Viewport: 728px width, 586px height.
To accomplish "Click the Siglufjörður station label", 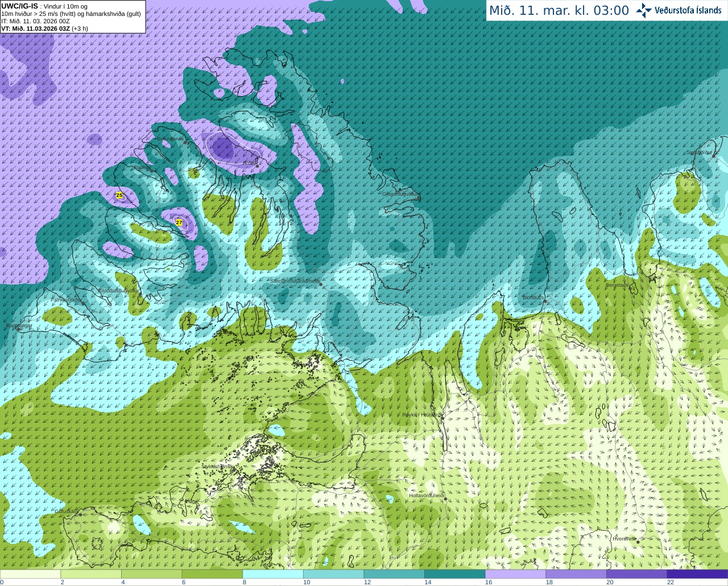I will [x=700, y=152].
